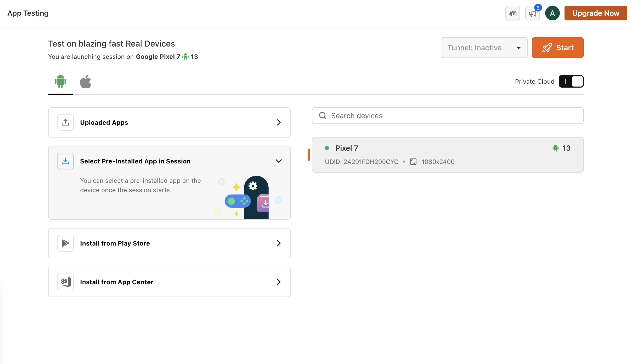Image resolution: width=632 pixels, height=364 pixels.
Task: Switch to the Android platform tab
Action: click(x=60, y=81)
